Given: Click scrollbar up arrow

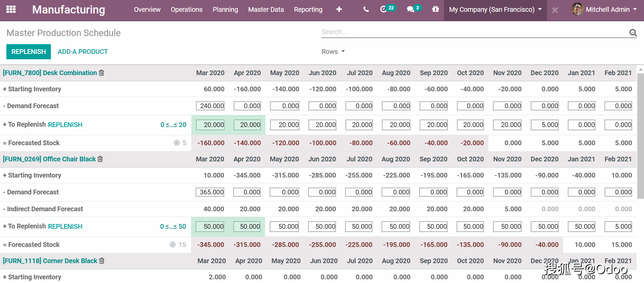Looking at the screenshot, I should click(641, 69).
